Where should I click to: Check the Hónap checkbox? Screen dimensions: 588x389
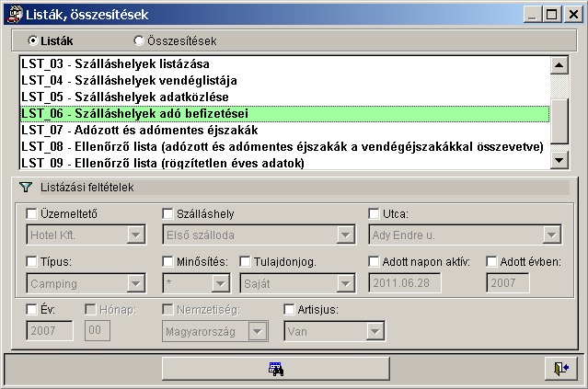point(90,309)
